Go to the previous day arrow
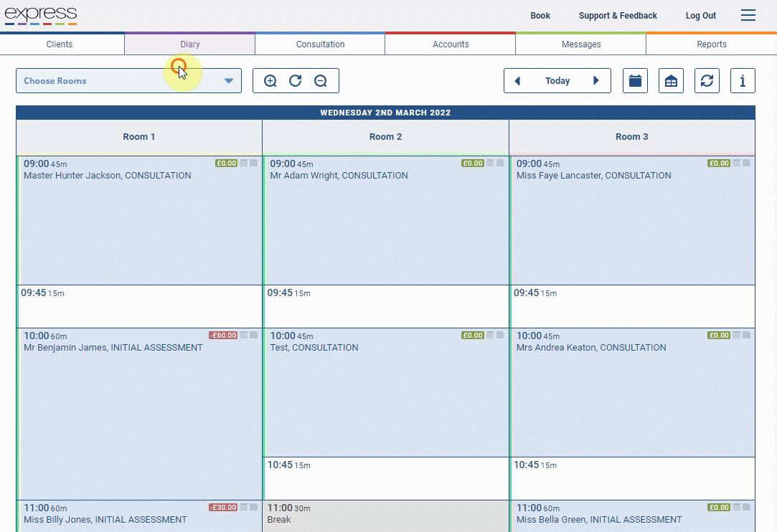 pos(517,81)
